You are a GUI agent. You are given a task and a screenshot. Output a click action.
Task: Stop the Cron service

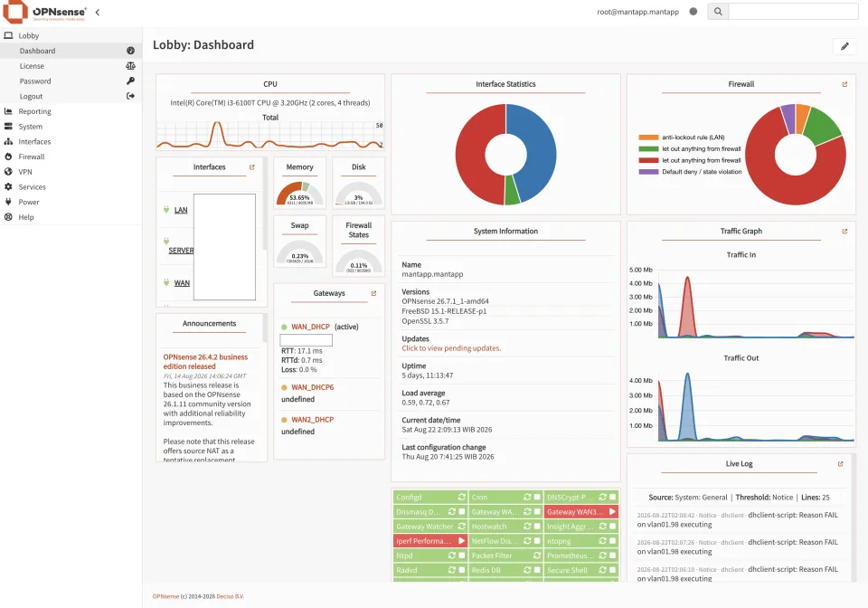(x=537, y=498)
